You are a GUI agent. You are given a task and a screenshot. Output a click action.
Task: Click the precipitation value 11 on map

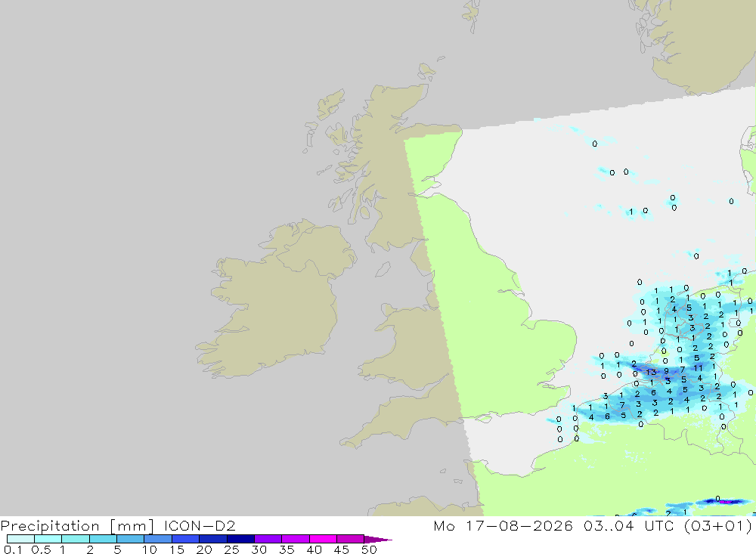click(698, 368)
